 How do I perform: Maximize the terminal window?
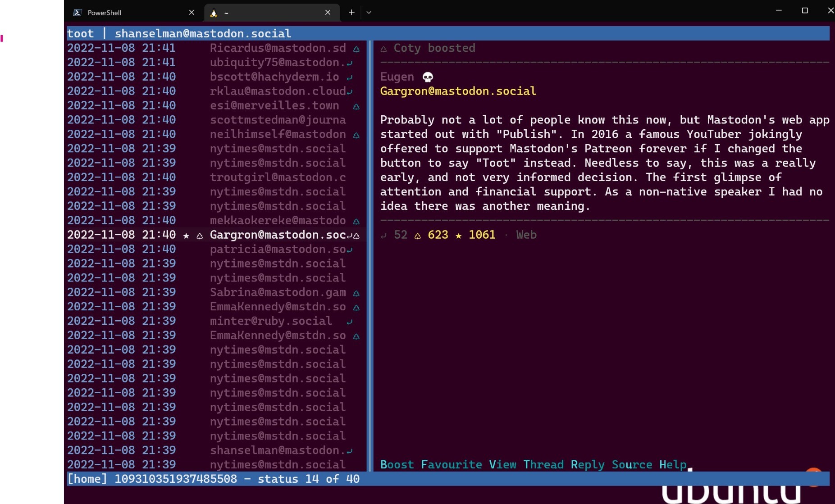[x=805, y=10]
